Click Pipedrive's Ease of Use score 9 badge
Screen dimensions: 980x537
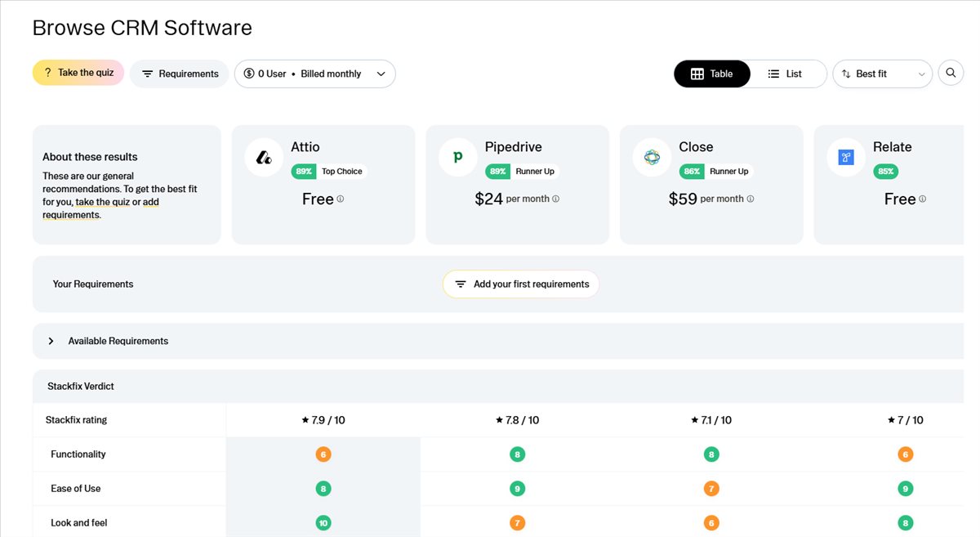[517, 489]
